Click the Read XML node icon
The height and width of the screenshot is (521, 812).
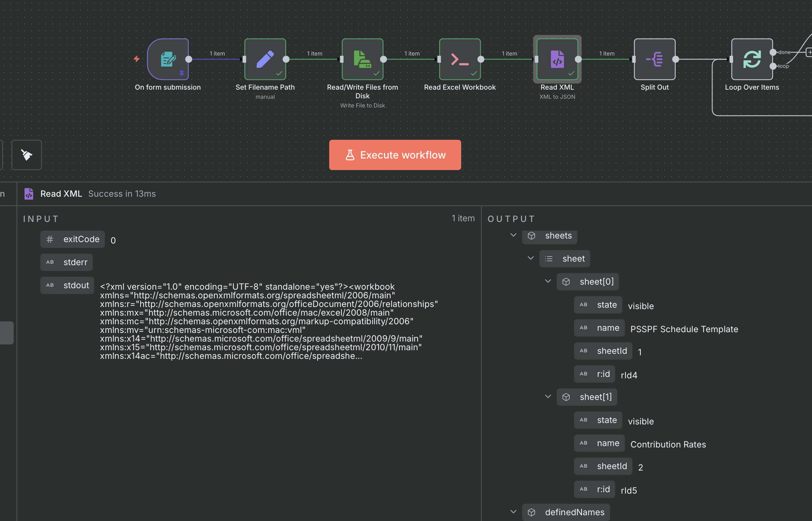tap(557, 59)
